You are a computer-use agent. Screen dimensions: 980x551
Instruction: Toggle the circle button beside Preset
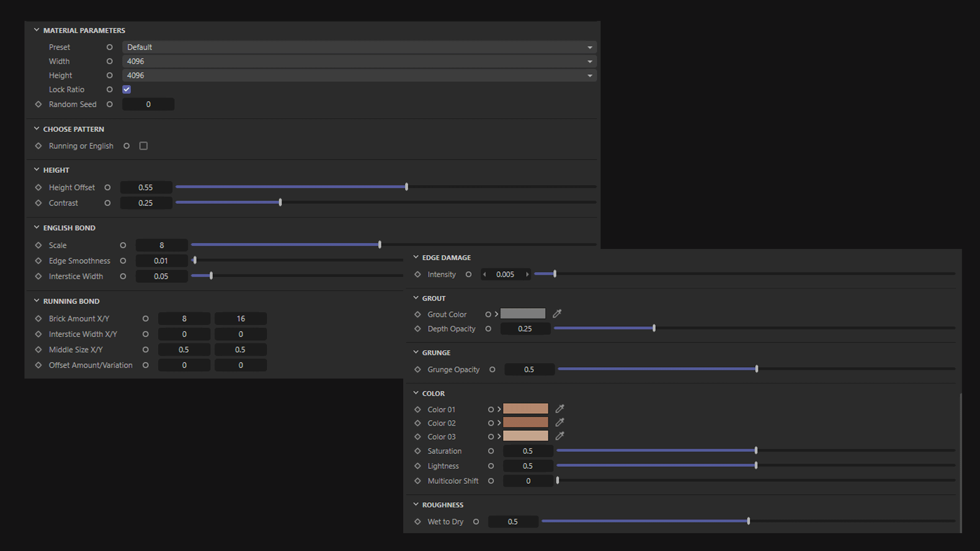109,47
